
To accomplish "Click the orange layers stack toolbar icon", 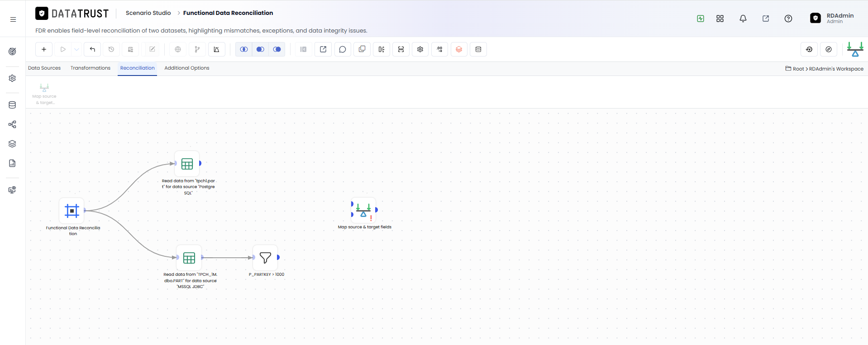I will (459, 49).
